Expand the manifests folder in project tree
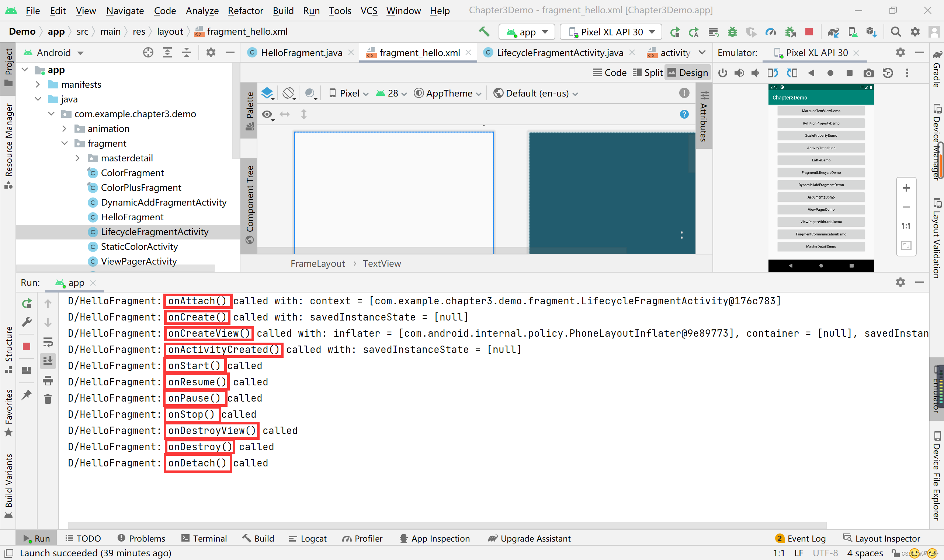 tap(38, 84)
